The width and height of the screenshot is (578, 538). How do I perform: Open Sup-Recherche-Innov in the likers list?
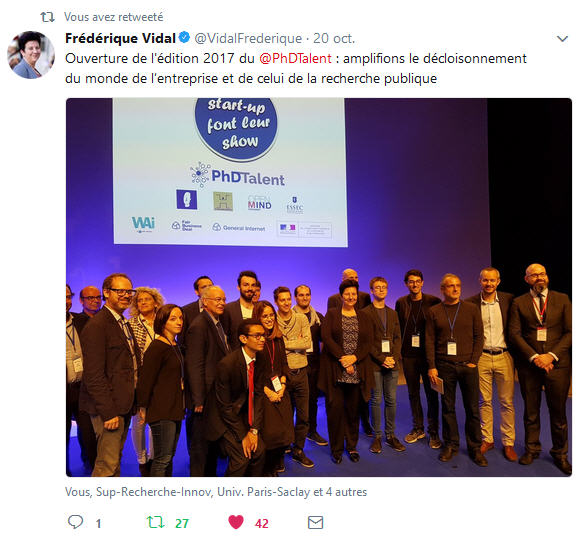pyautogui.click(x=154, y=492)
